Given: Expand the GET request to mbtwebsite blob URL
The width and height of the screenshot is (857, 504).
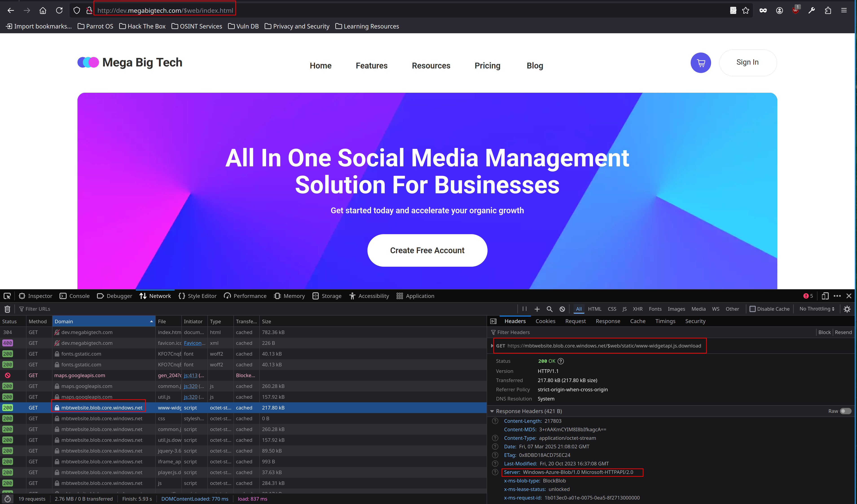Looking at the screenshot, I should click(x=492, y=346).
